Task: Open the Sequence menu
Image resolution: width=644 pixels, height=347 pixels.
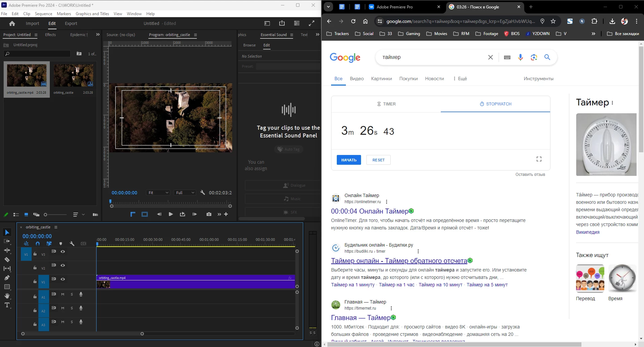Action: click(x=43, y=14)
